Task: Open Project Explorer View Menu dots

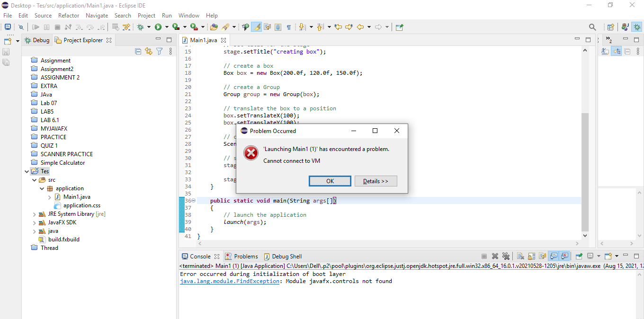Action: pyautogui.click(x=170, y=51)
